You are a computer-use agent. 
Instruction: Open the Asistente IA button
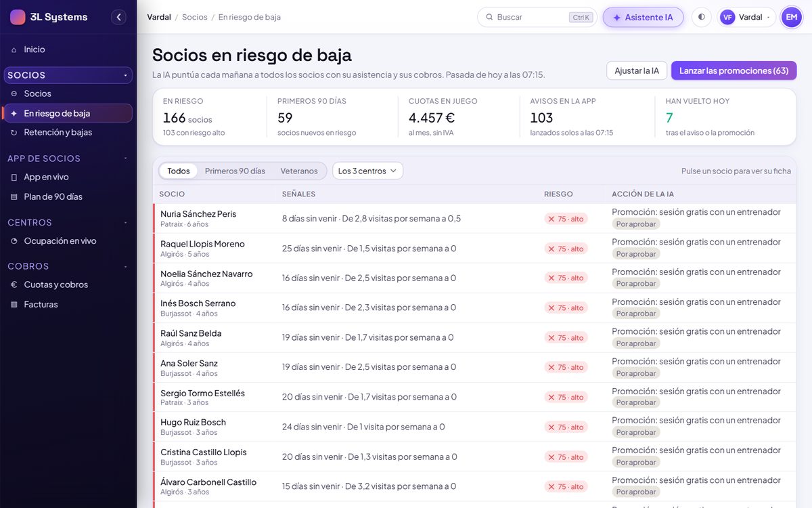(x=643, y=17)
